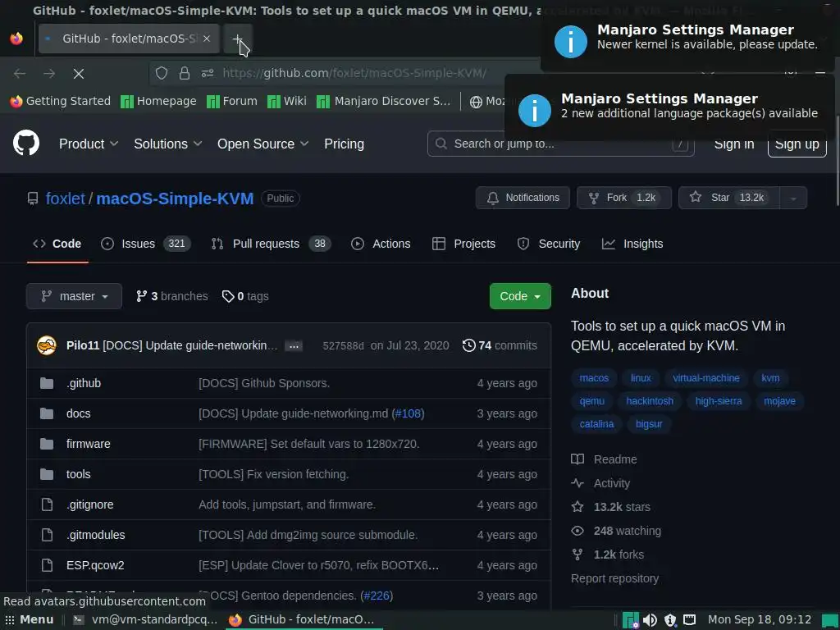Viewport: 840px width, 630px height.
Task: Open the Manjaro Homepage bookmark
Action: [x=158, y=101]
